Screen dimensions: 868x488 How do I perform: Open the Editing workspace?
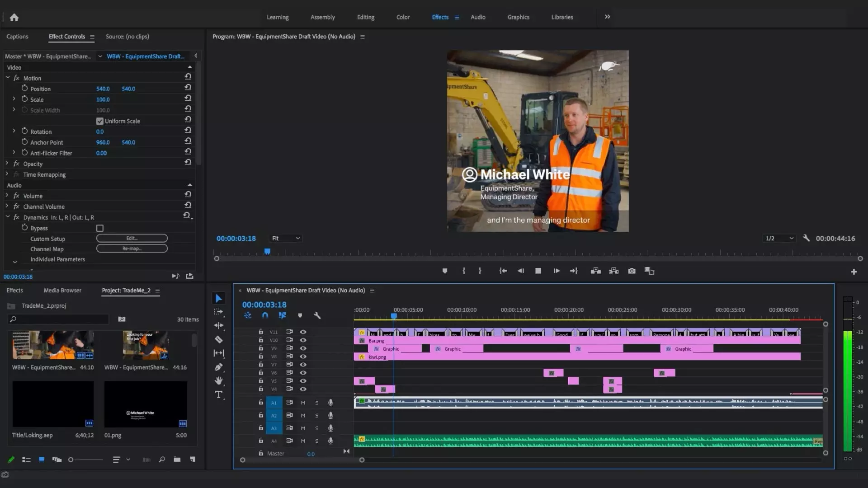click(x=365, y=17)
